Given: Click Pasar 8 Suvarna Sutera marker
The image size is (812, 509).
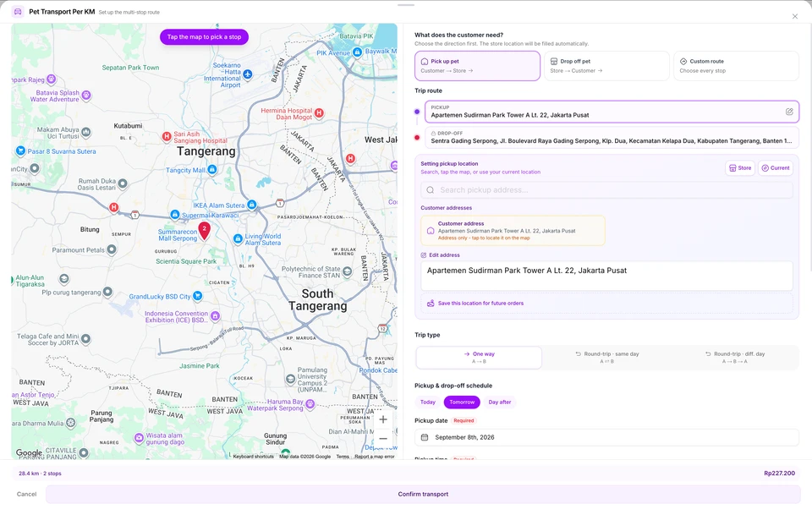Looking at the screenshot, I should click(x=20, y=151).
